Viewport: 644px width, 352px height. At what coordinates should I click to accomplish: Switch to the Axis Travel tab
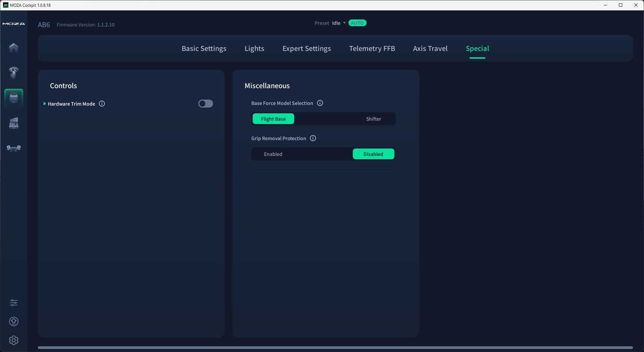(430, 48)
